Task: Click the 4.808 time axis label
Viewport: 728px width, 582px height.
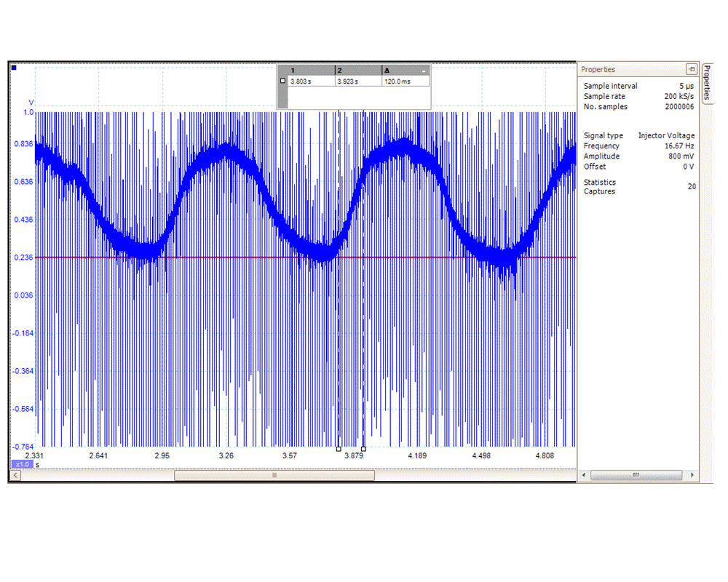Action: [x=545, y=455]
